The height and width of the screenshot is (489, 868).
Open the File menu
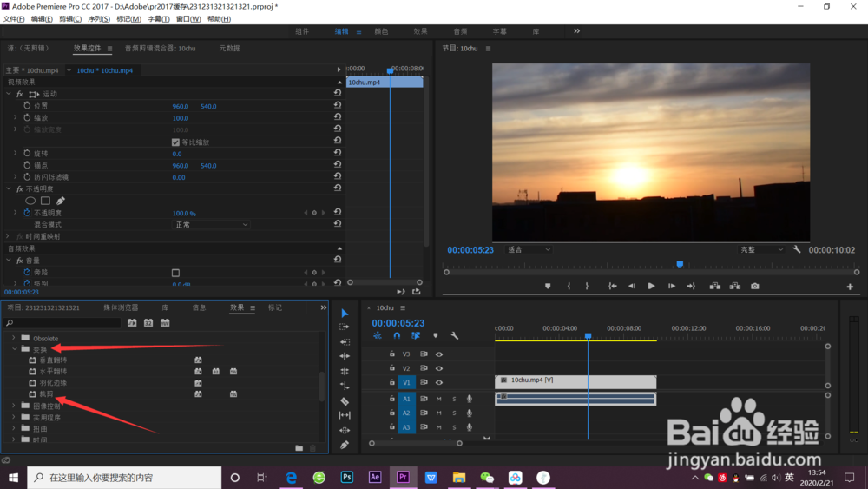pyautogui.click(x=14, y=19)
